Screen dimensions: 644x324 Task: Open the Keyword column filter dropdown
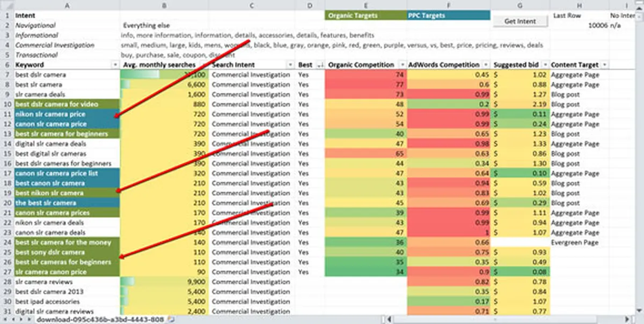116,65
